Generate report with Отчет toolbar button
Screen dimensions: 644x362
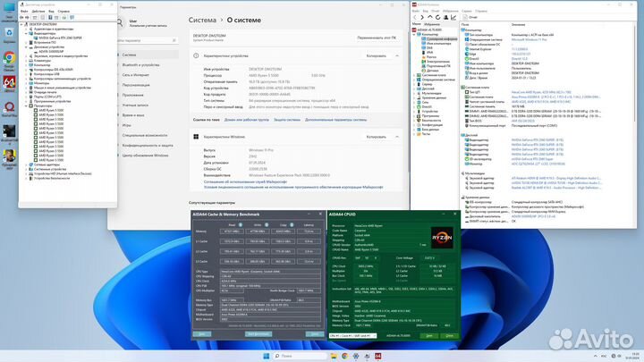point(470,17)
